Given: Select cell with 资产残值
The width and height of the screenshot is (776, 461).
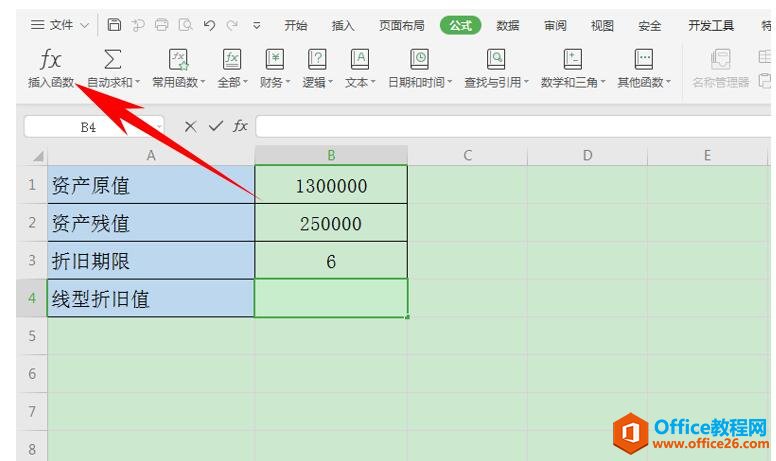Looking at the screenshot, I should [151, 223].
